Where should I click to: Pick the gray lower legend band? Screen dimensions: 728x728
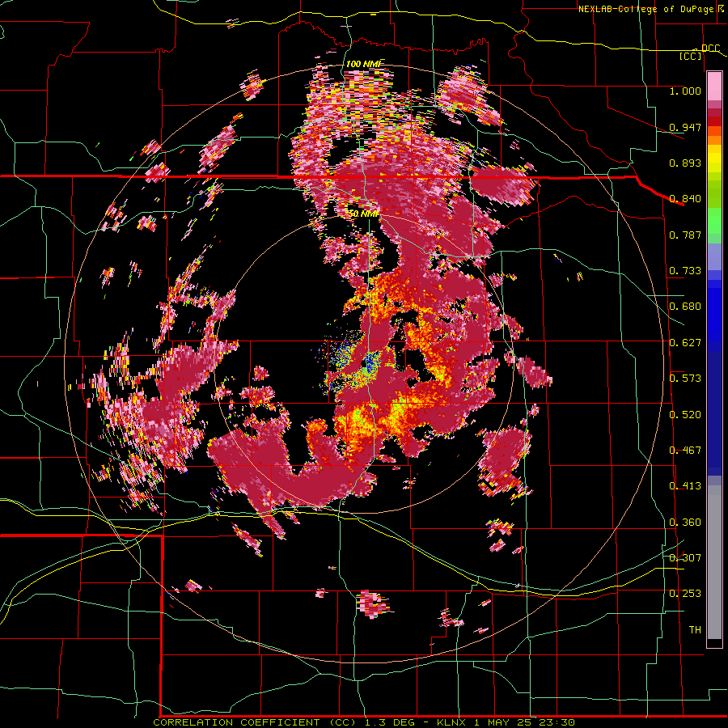click(714, 562)
